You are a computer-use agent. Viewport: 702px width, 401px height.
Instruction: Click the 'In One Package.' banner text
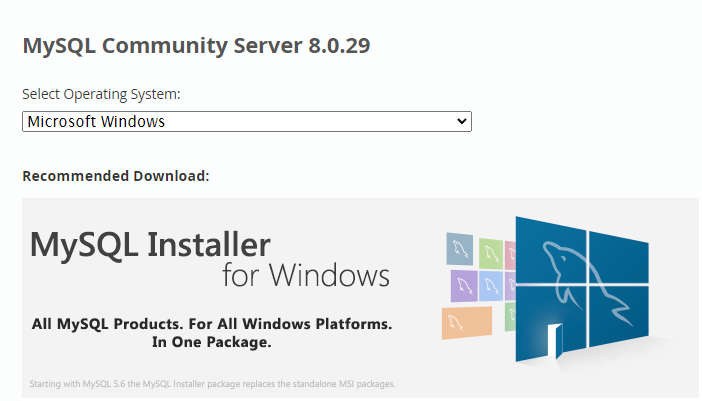pyautogui.click(x=211, y=342)
